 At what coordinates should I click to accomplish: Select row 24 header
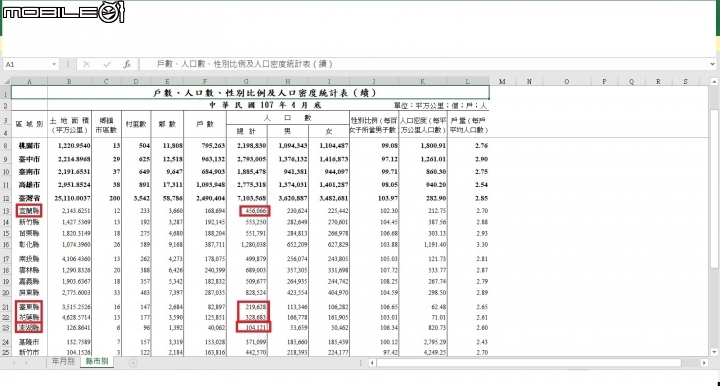[6, 342]
